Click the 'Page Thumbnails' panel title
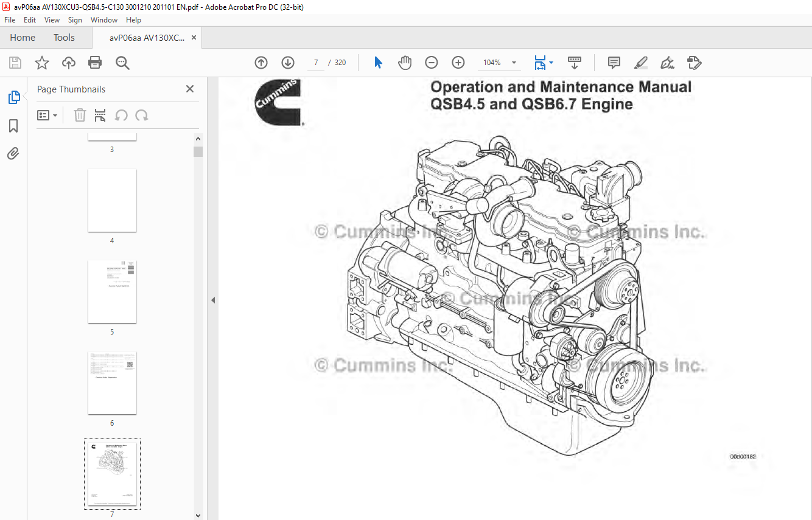 71,89
